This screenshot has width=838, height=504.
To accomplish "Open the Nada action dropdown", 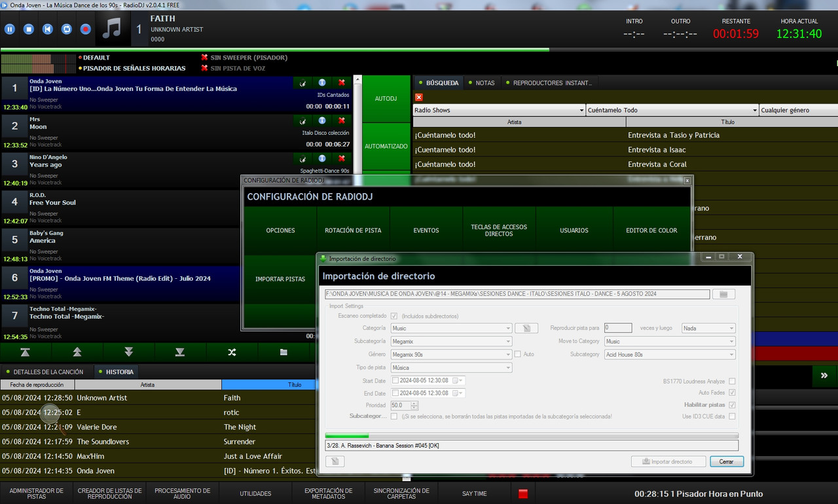I will pyautogui.click(x=708, y=329).
